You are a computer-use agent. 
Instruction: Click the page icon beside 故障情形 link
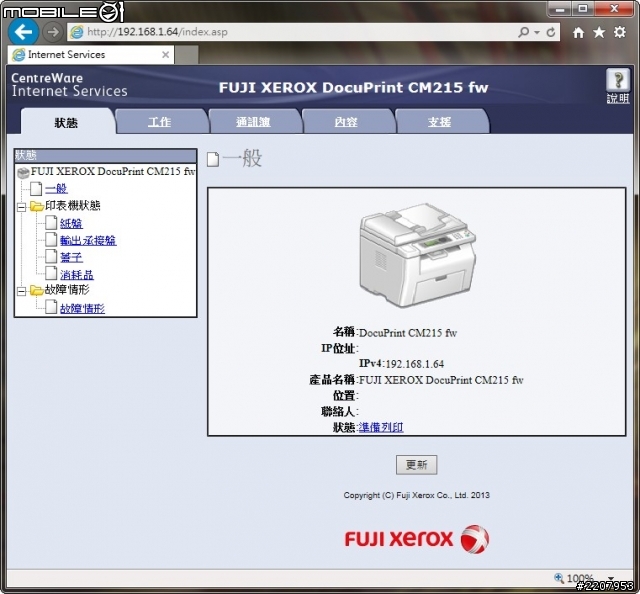(51, 307)
